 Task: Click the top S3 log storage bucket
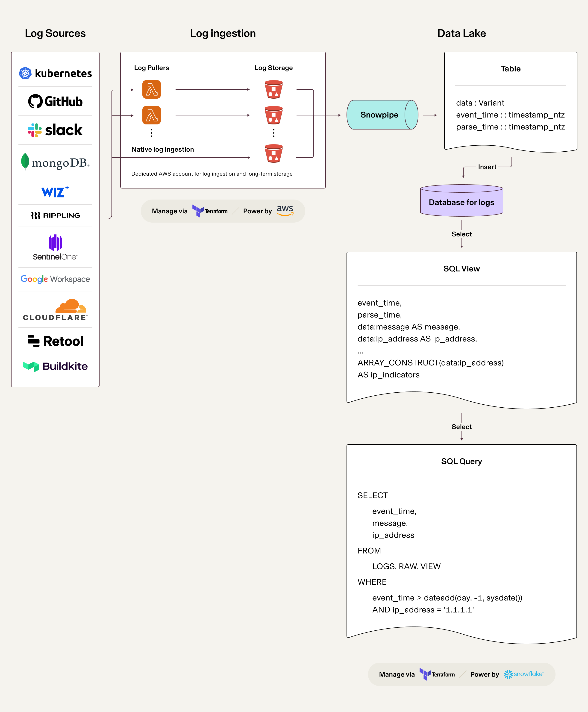point(273,89)
